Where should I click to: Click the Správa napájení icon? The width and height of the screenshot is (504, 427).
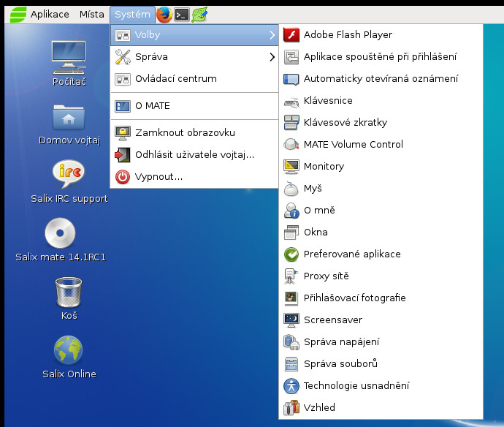point(291,342)
